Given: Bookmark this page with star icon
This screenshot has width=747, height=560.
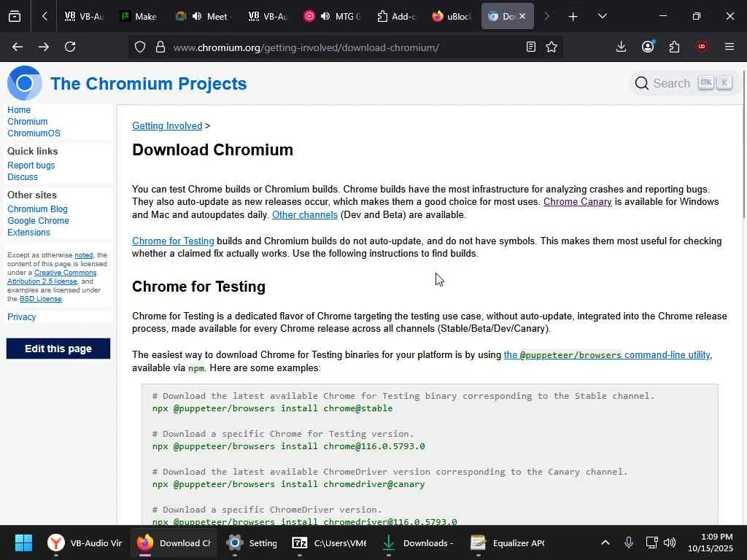Looking at the screenshot, I should tap(551, 47).
